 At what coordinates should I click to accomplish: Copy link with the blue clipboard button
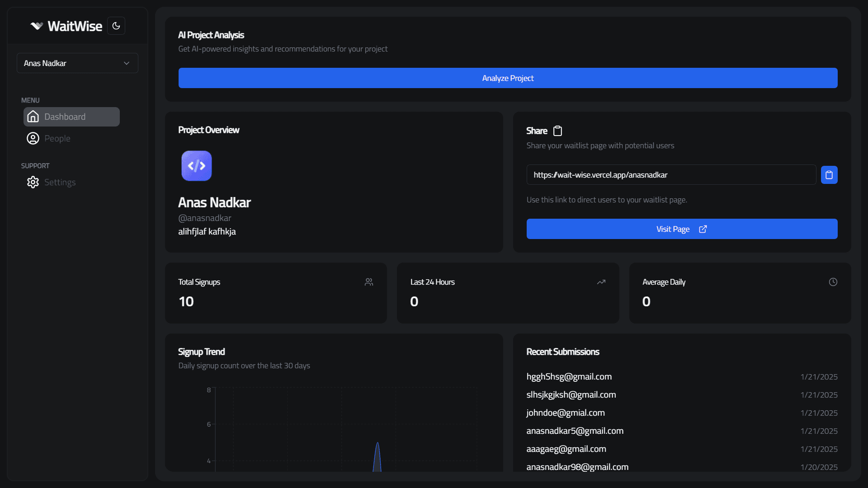click(x=829, y=175)
